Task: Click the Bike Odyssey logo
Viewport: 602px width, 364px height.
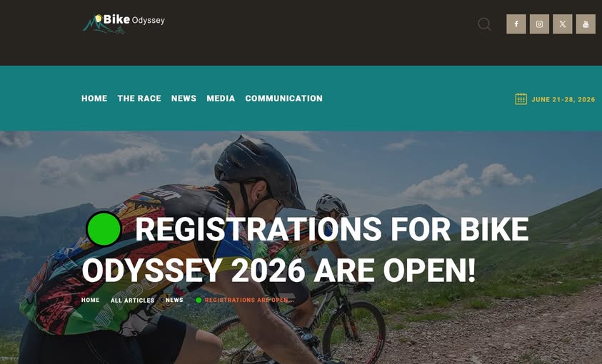Action: pos(124,24)
